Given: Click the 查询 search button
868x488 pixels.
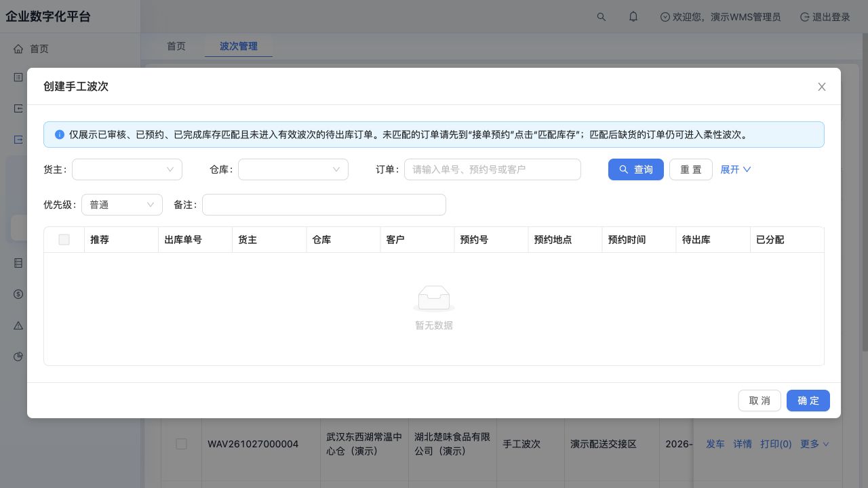Looking at the screenshot, I should coord(636,169).
